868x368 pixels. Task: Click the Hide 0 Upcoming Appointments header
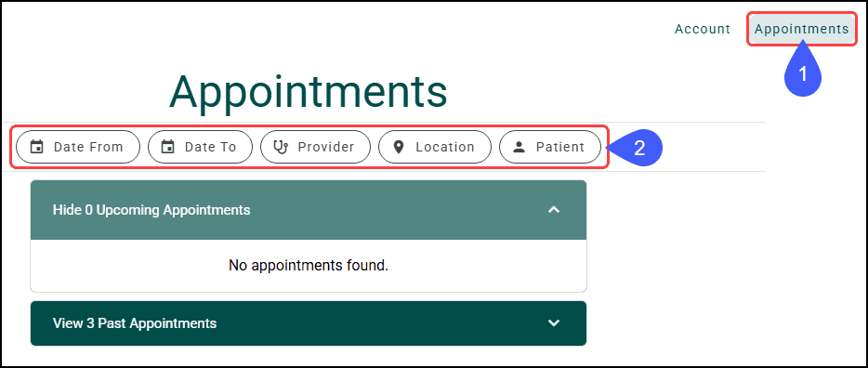[309, 210]
